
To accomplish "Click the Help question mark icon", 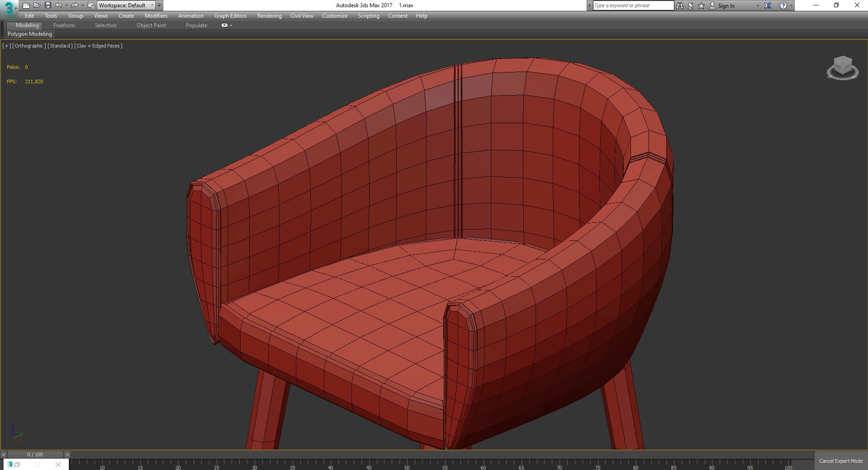I will [783, 5].
